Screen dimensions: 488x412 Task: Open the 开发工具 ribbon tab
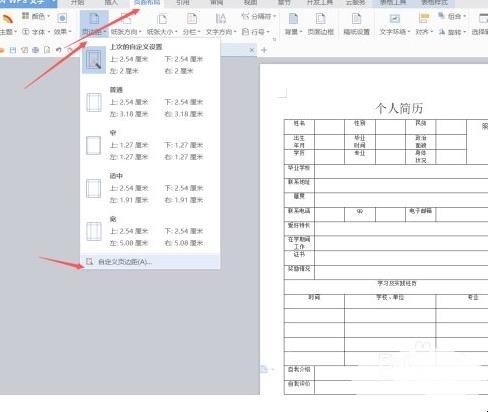320,3
